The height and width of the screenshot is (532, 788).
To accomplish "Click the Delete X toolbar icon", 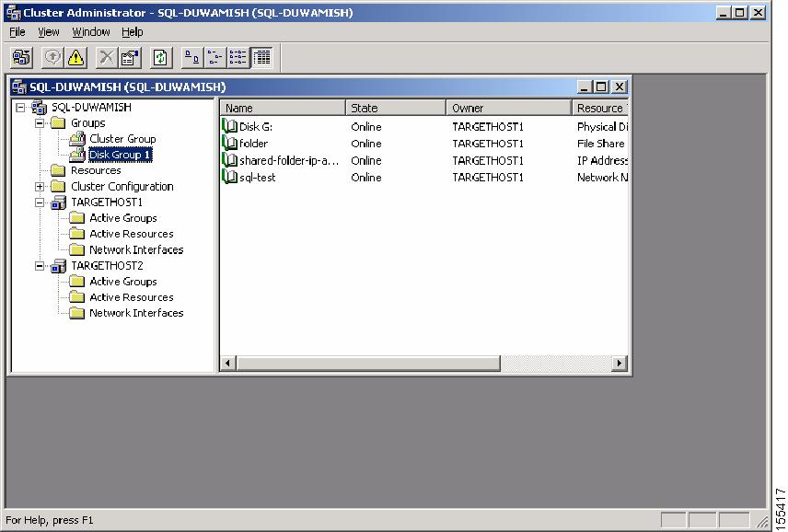I will point(107,57).
